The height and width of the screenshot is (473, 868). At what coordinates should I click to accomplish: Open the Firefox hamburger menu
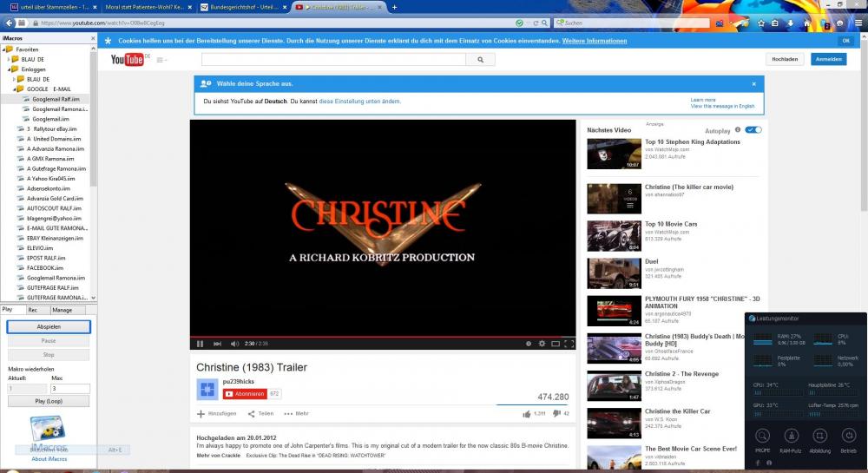click(858, 23)
